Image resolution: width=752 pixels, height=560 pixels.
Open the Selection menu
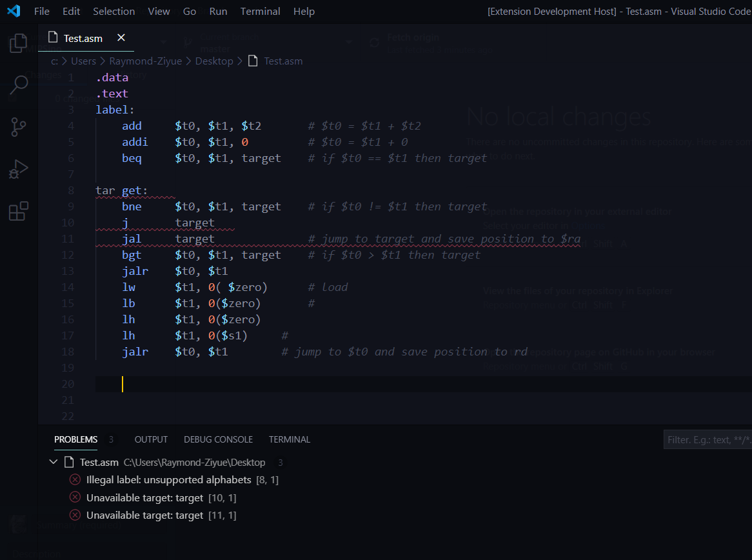pyautogui.click(x=114, y=11)
